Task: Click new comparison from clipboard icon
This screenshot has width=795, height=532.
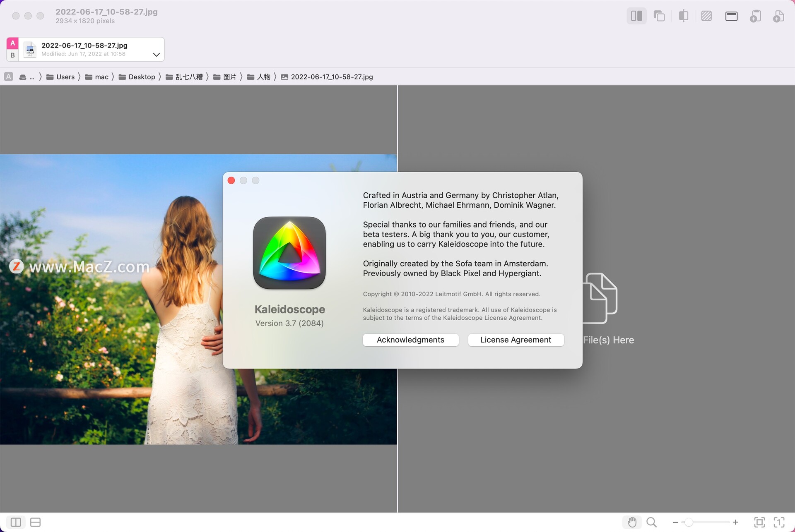Action: click(x=755, y=16)
